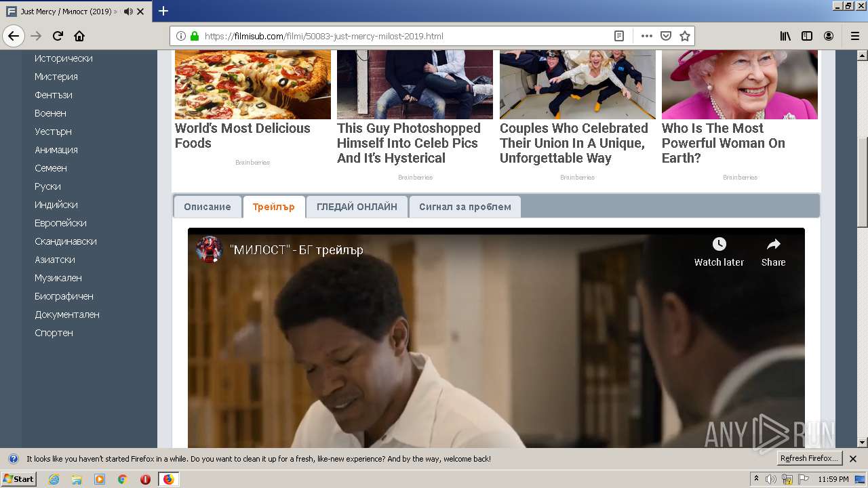Open the Firefox hamburger menu
The height and width of the screenshot is (488, 868).
(x=854, y=36)
